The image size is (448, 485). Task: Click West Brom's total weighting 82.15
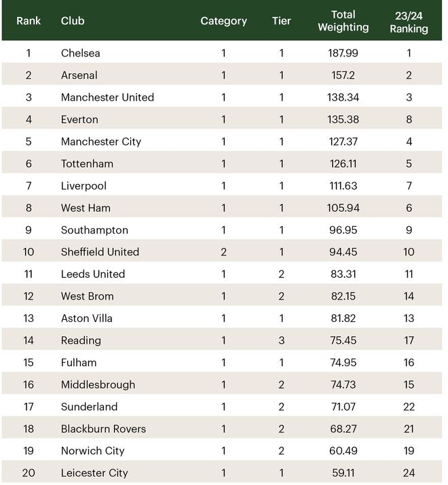[343, 296]
